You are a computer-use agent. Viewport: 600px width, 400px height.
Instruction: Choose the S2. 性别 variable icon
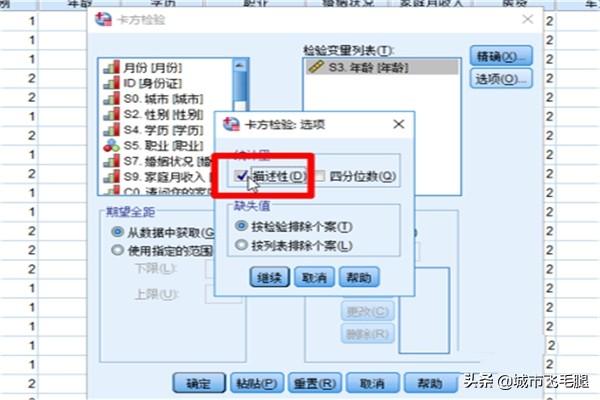coord(111,114)
